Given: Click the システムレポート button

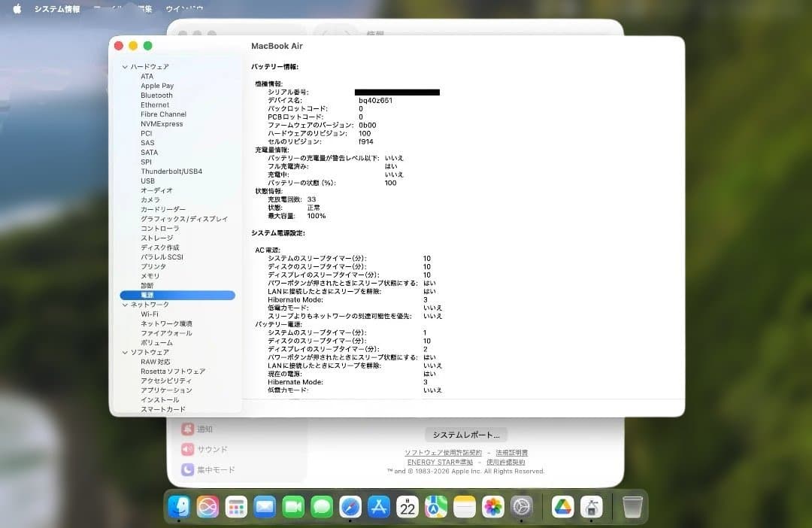Looking at the screenshot, I should tap(467, 434).
